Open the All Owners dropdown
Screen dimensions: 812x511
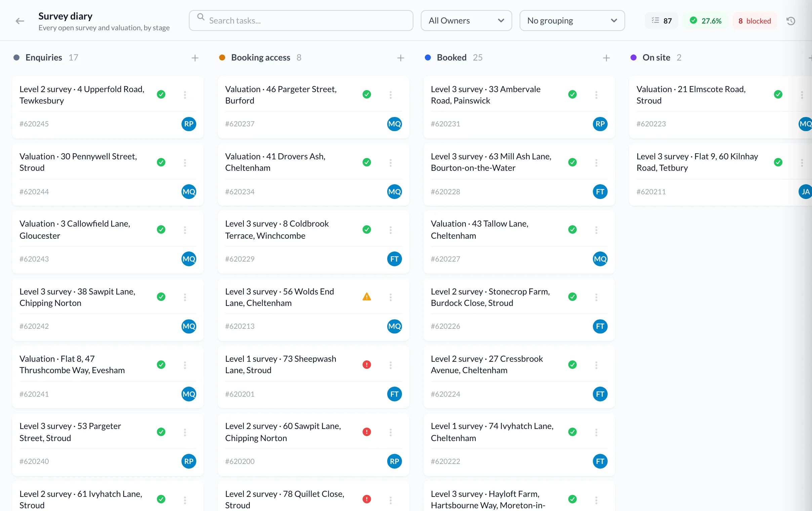pyautogui.click(x=466, y=21)
